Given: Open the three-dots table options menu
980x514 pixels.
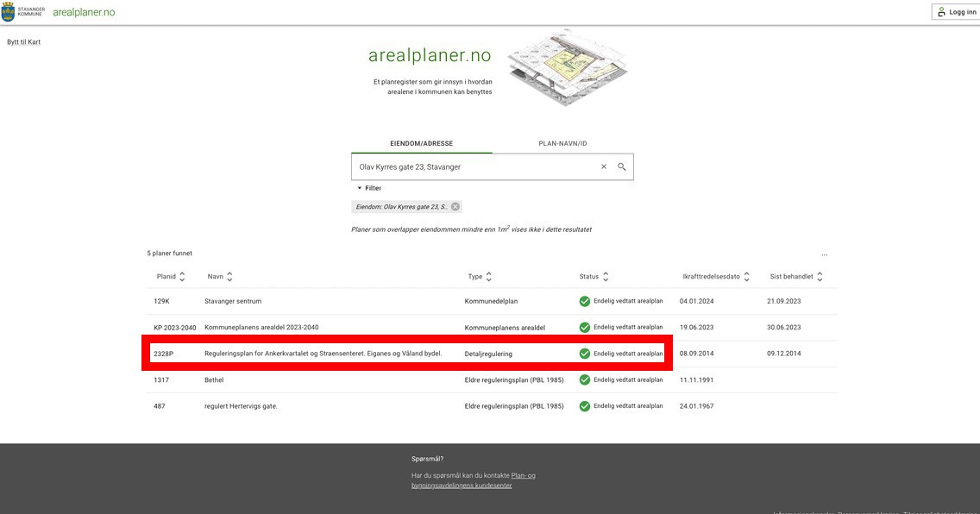Looking at the screenshot, I should pyautogui.click(x=825, y=254).
